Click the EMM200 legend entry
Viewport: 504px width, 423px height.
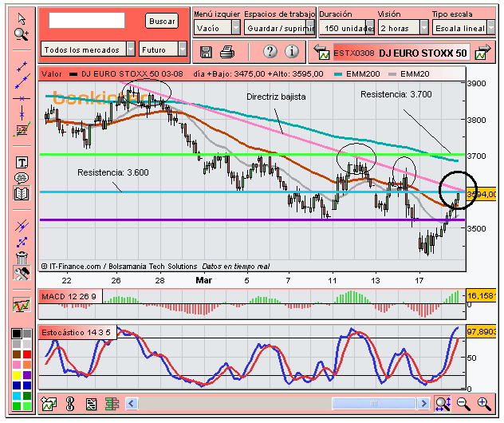click(x=356, y=74)
